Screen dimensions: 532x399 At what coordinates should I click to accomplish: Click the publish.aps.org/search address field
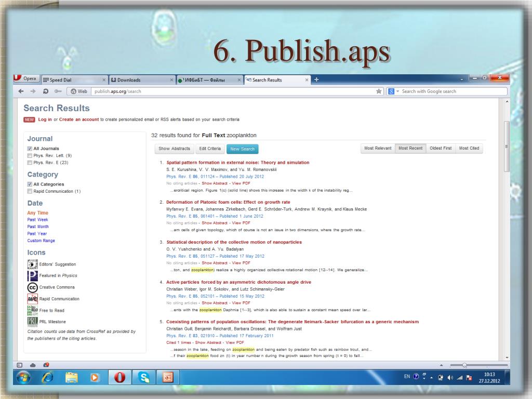point(234,91)
